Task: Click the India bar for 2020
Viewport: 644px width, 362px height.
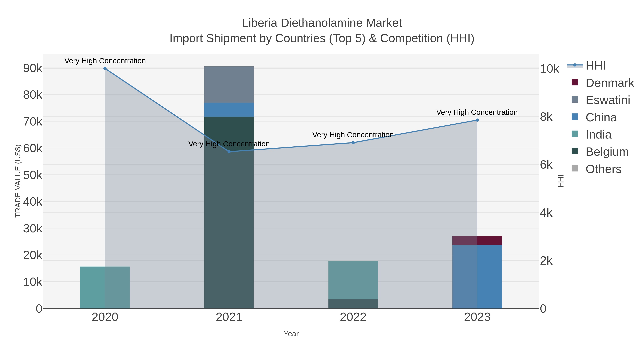Action: coord(105,287)
